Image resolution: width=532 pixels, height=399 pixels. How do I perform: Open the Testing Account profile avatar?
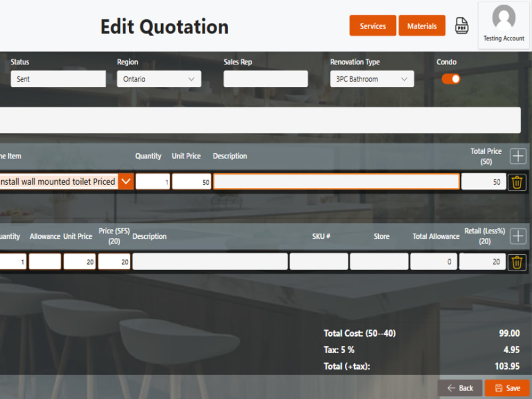504,18
